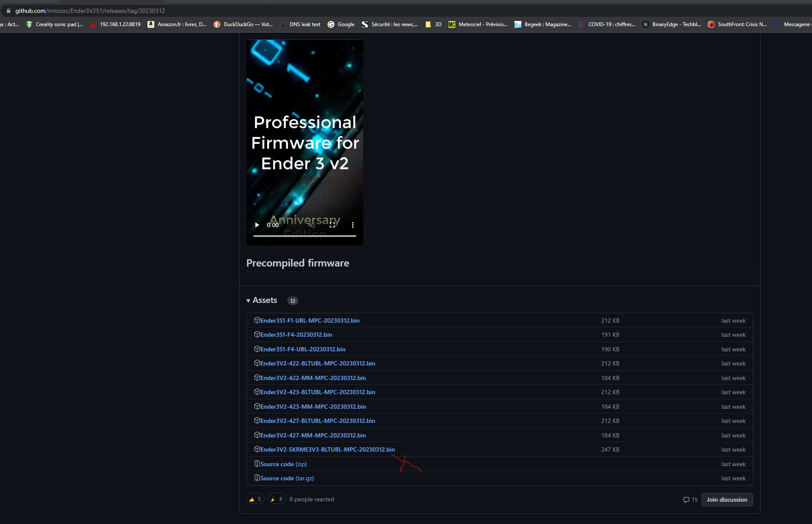This screenshot has height=524, width=812.
Task: Click the 8 people reacted text
Action: point(312,499)
